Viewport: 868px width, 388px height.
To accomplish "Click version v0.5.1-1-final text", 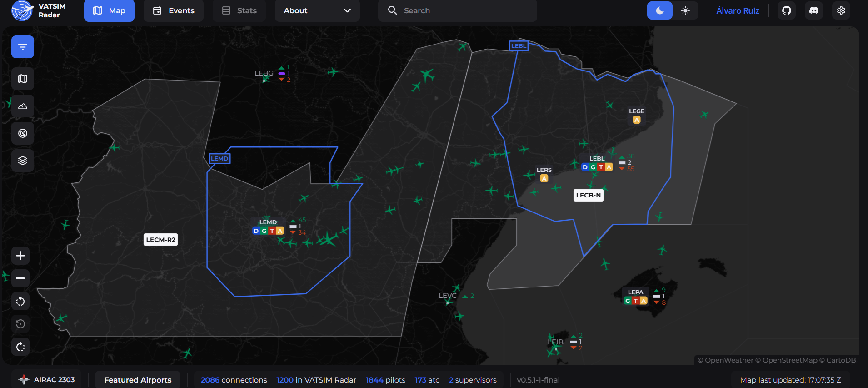I will click(538, 380).
